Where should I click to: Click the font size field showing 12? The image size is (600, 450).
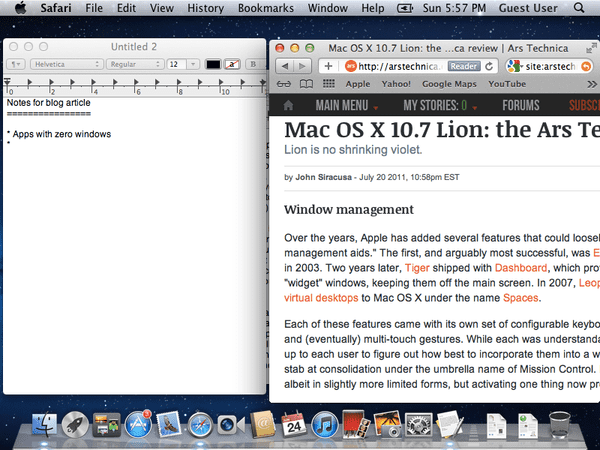coord(176,64)
